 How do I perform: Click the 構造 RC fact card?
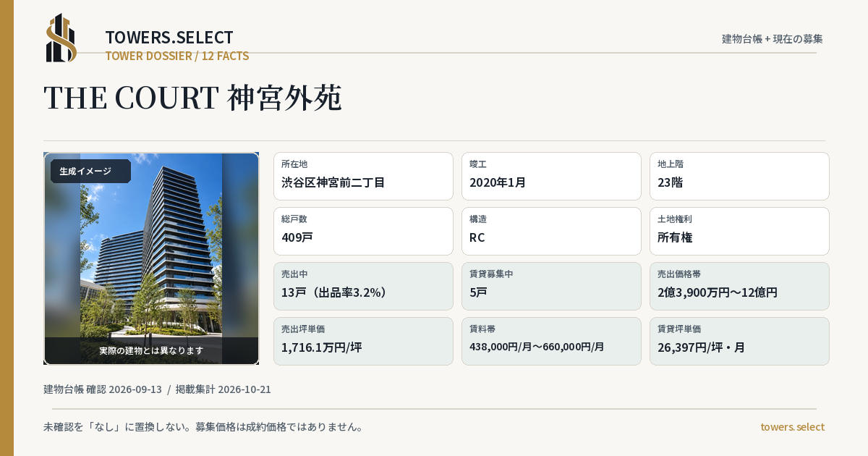[x=551, y=231]
